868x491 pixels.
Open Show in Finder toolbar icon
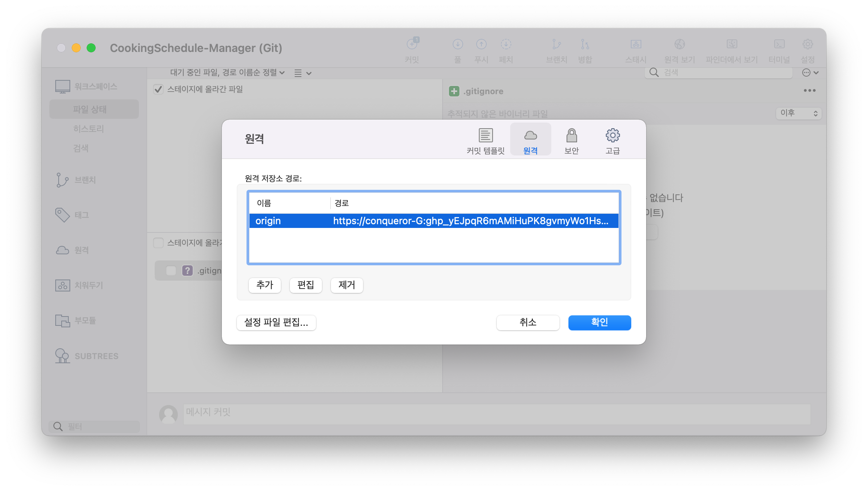pyautogui.click(x=732, y=45)
